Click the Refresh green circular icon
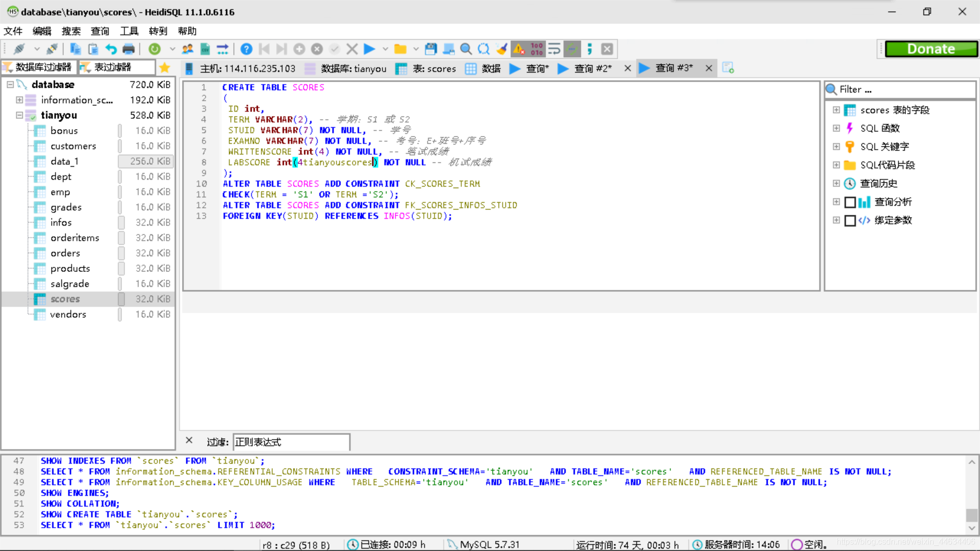 [x=154, y=49]
